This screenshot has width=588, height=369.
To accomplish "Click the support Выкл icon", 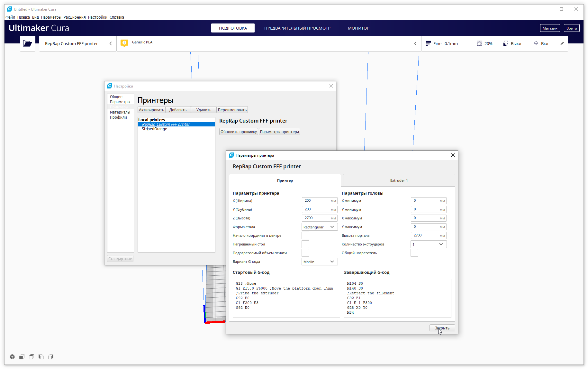I will 506,43.
